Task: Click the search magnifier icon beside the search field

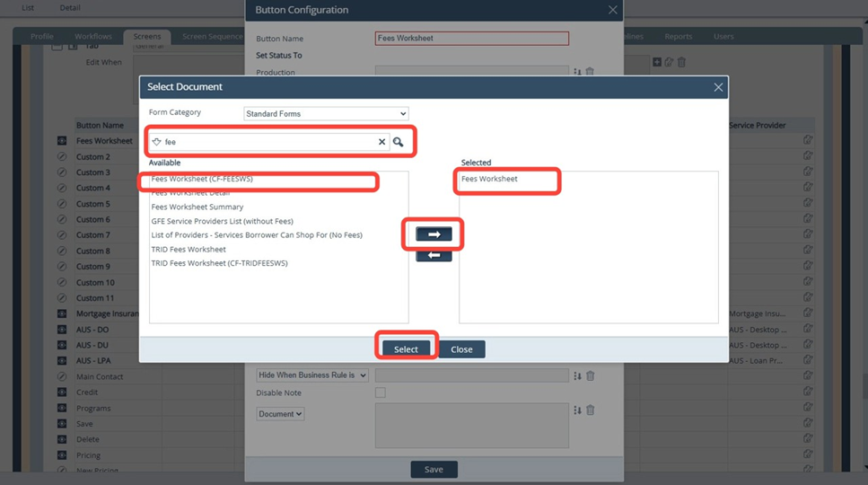Action: pos(398,142)
